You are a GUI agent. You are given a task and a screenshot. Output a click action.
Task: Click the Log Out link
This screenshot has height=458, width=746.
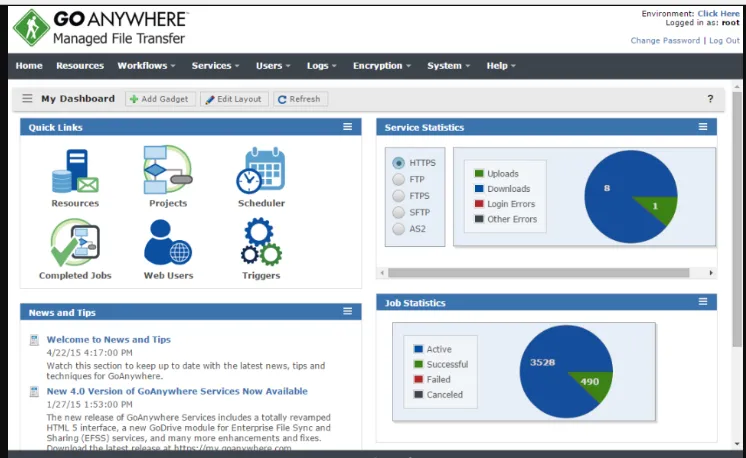pos(724,40)
